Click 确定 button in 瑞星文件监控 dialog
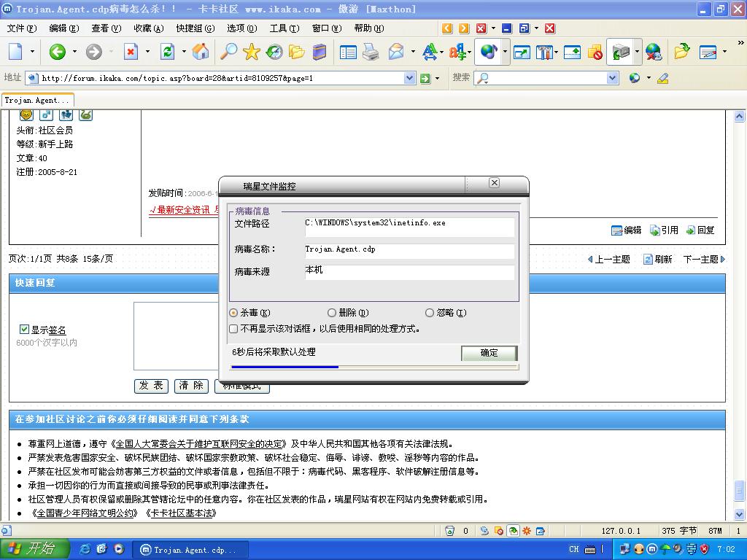Viewport: 747px width, 560px height. point(489,353)
